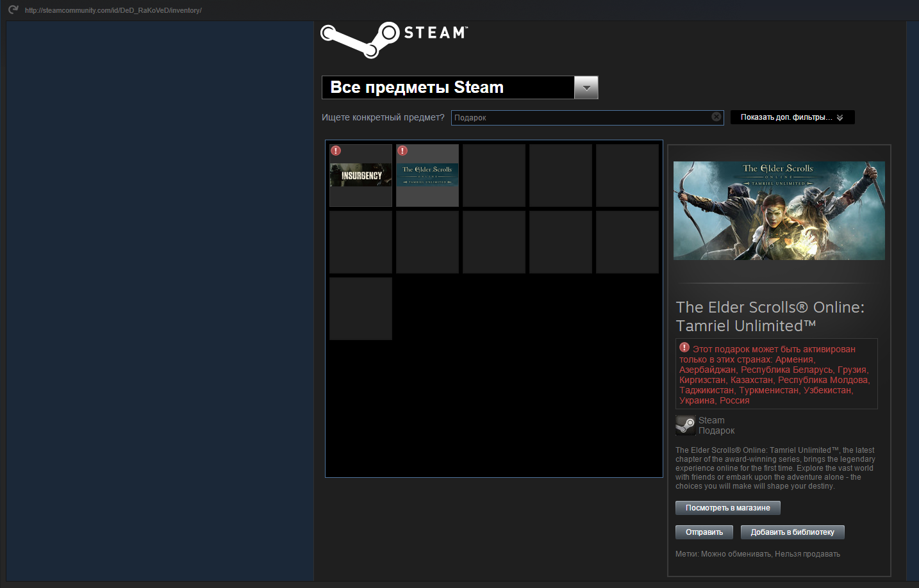919x588 pixels.
Task: Open the Все предметы Steam dropdown arrow
Action: coord(586,88)
